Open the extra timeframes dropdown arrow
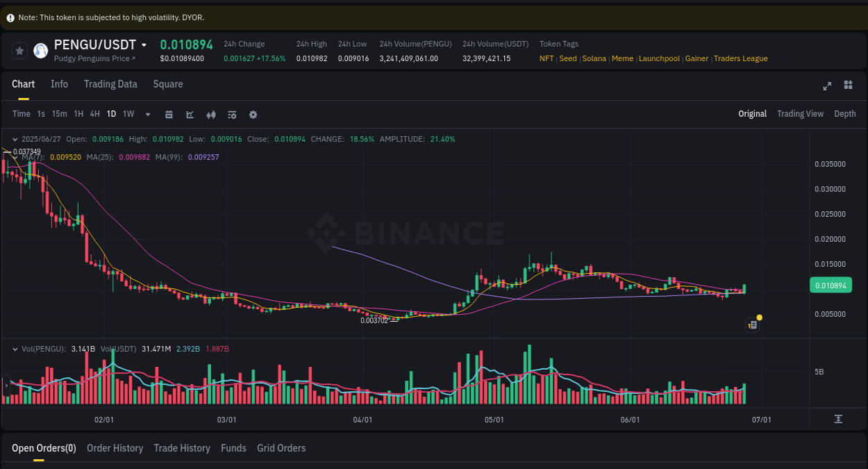The width and height of the screenshot is (868, 469). pyautogui.click(x=147, y=114)
